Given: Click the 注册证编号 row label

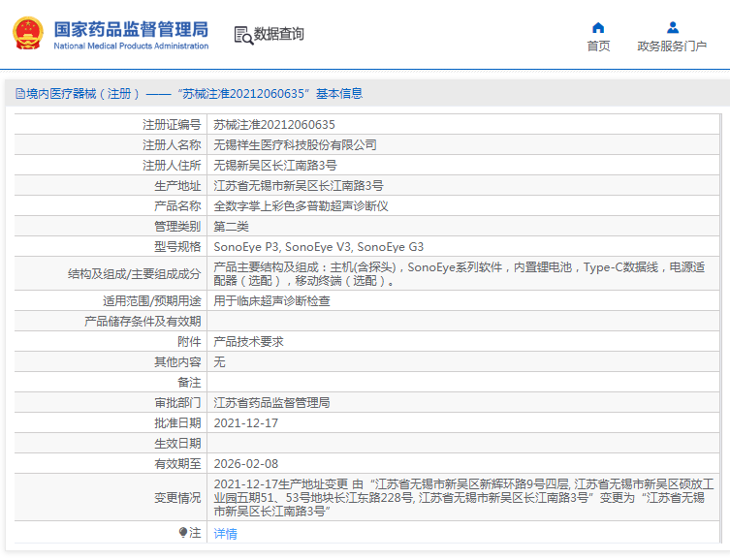Looking at the screenshot, I should [172, 125].
